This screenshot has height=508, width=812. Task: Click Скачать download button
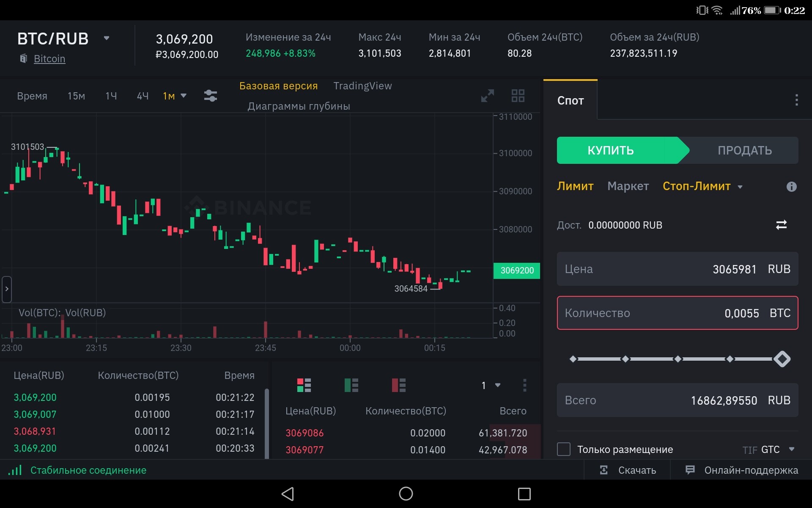[x=637, y=470]
